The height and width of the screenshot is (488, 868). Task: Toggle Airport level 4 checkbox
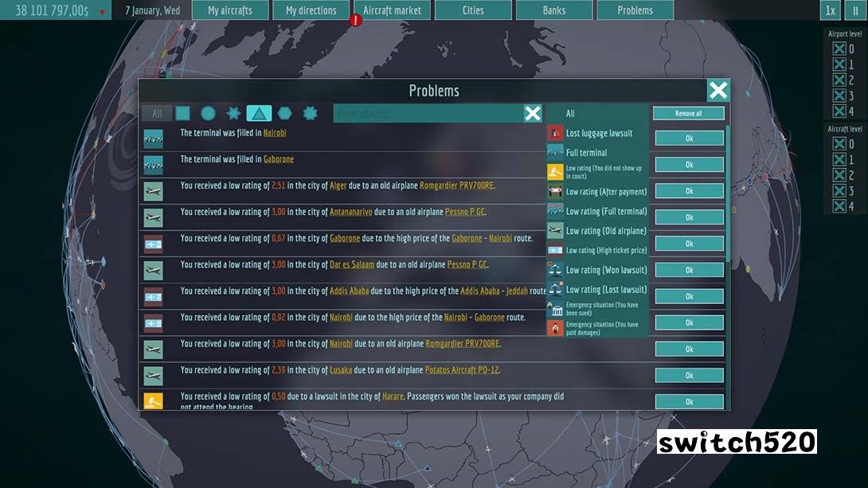point(839,111)
